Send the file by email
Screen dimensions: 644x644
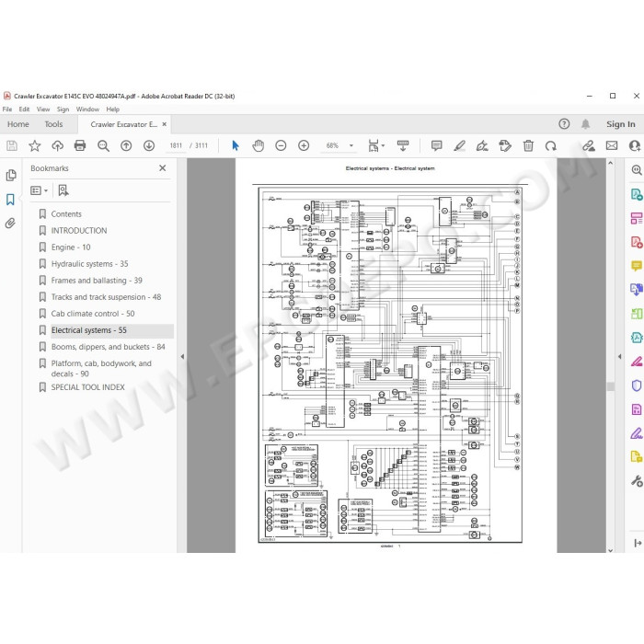point(612,145)
